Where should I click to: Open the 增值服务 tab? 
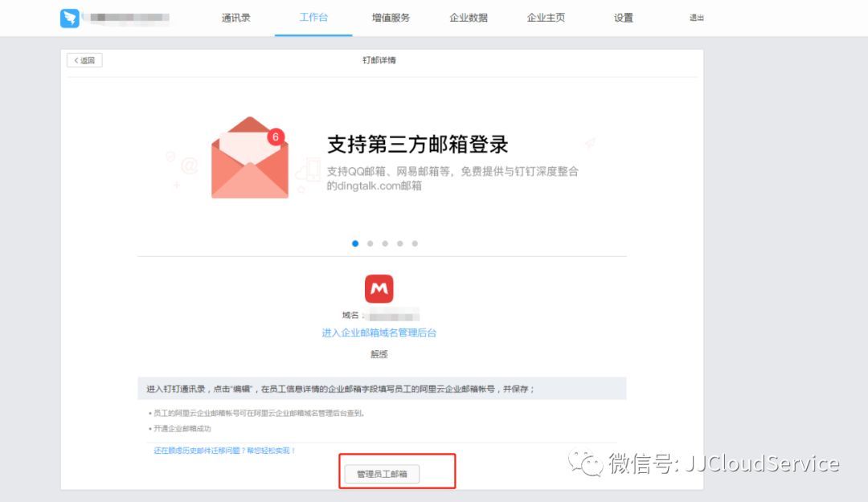391,18
